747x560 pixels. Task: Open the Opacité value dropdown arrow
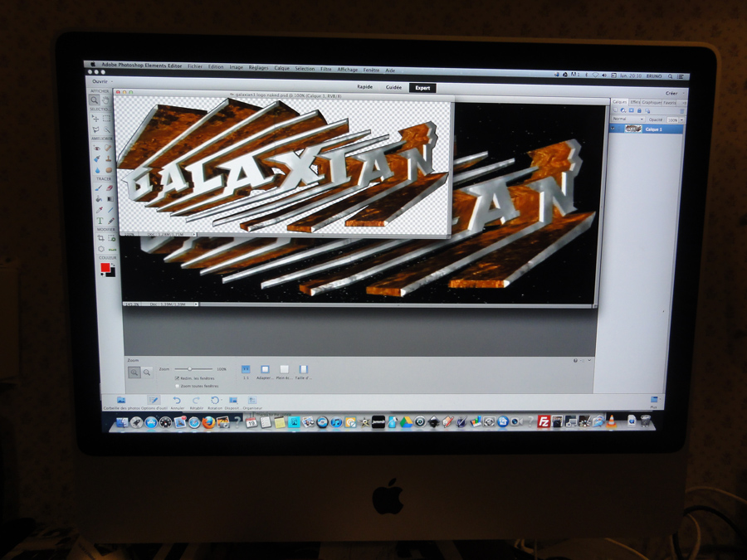click(x=681, y=120)
